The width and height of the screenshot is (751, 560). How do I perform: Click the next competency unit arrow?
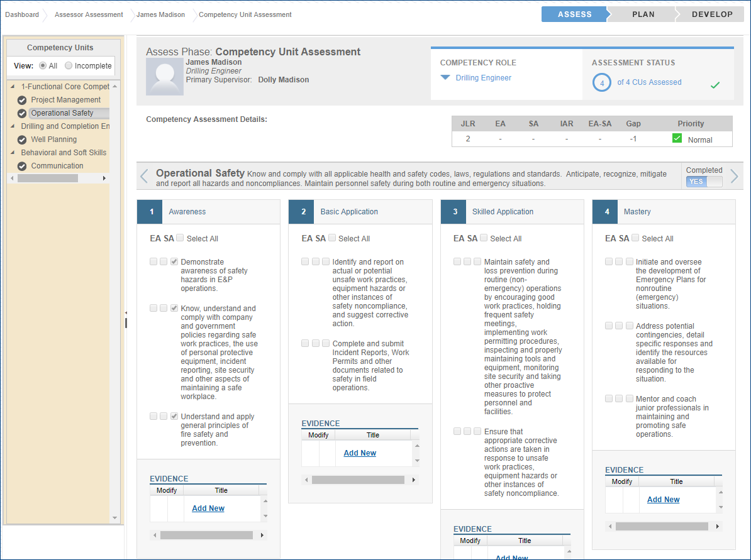[x=734, y=176]
